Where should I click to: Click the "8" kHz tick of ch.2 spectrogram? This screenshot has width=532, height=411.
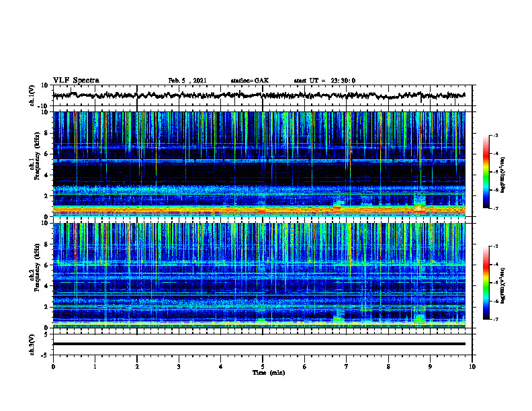tap(46, 244)
